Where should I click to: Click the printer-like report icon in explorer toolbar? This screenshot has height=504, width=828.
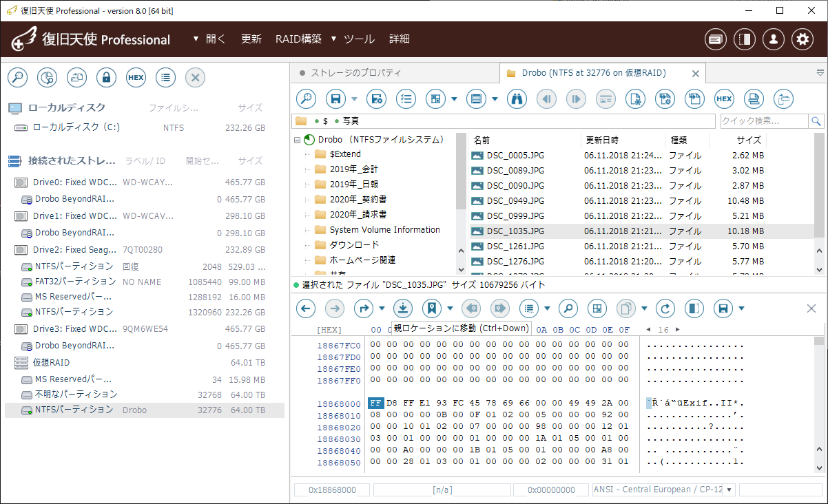[x=754, y=99]
